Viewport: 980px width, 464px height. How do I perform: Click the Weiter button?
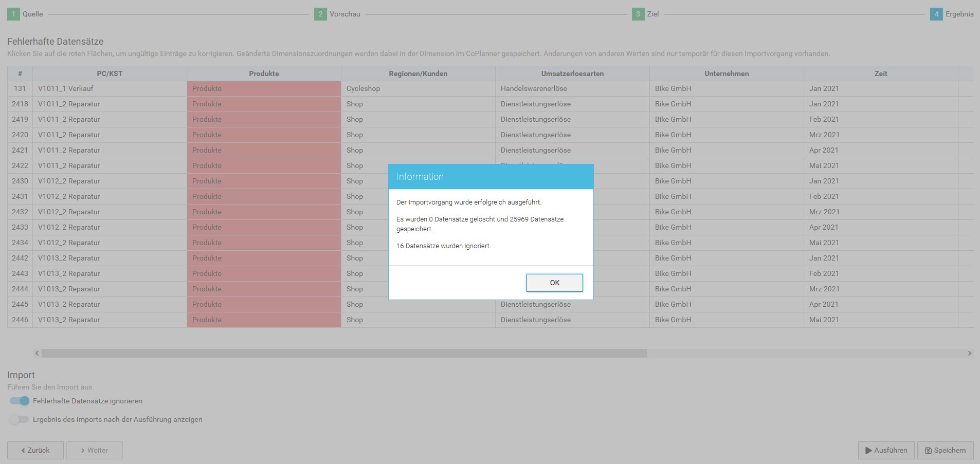click(95, 450)
